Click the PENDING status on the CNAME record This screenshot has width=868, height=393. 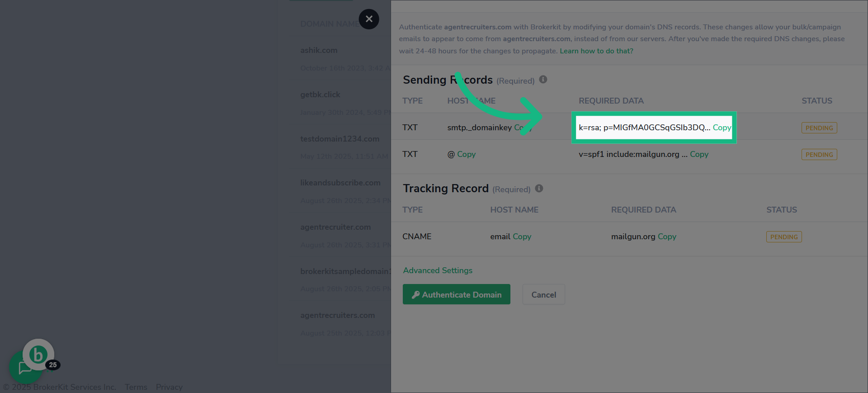tap(784, 237)
